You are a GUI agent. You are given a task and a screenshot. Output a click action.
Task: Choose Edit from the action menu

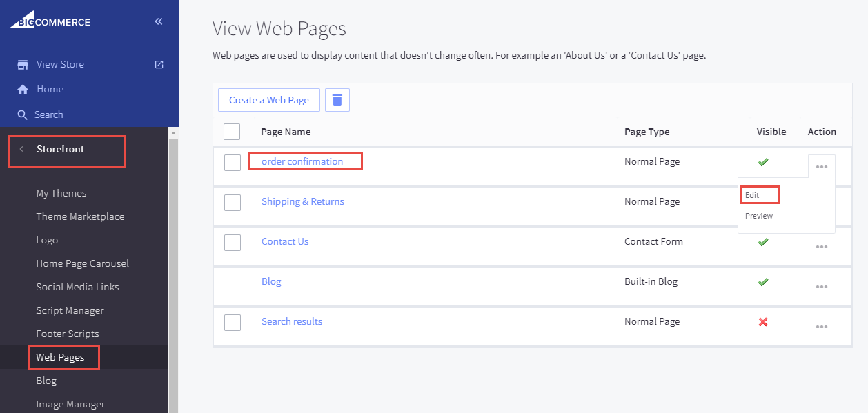[x=752, y=195]
